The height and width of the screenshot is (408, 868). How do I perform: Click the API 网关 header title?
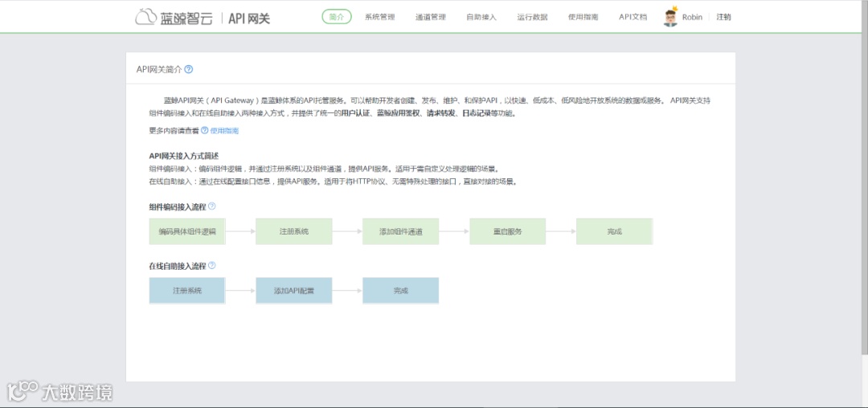pyautogui.click(x=250, y=18)
